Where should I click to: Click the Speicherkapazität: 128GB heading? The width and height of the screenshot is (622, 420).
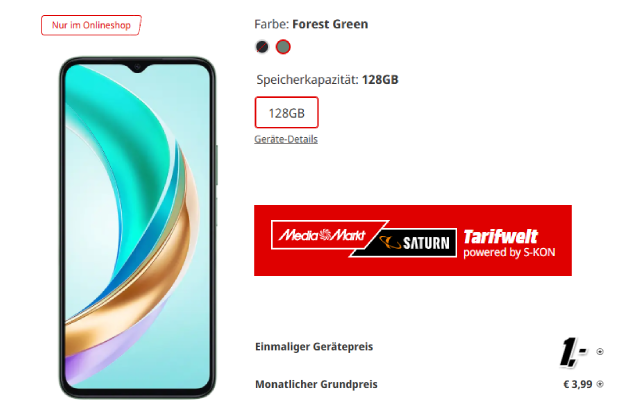(327, 80)
